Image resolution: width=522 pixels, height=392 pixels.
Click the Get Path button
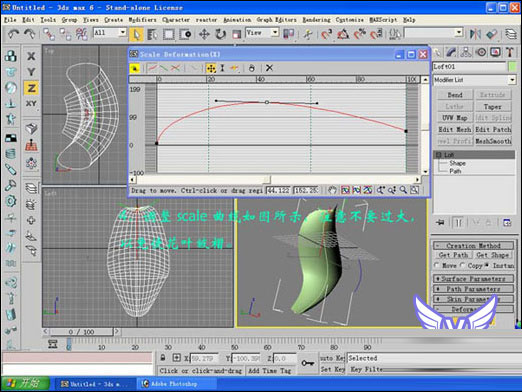[x=454, y=255]
